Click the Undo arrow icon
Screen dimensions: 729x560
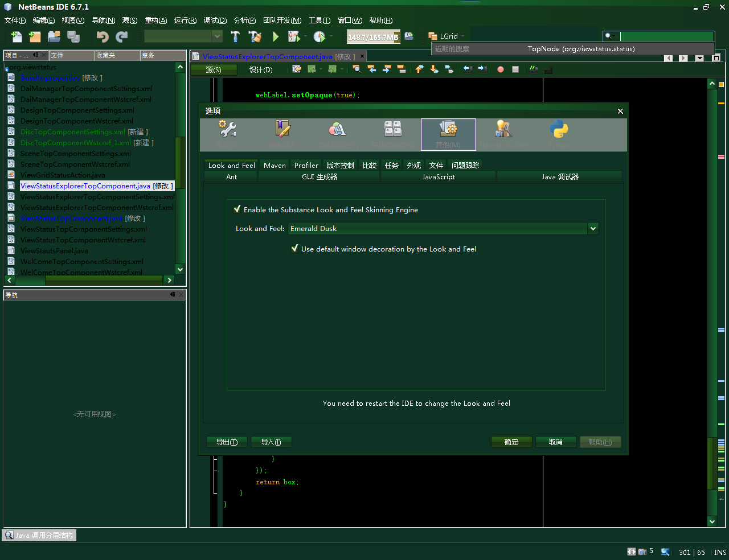[103, 37]
